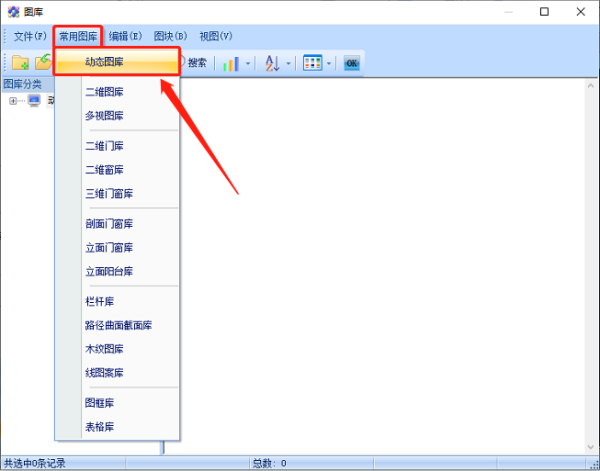The height and width of the screenshot is (471, 600).
Task: Open the 编辑(E) menu
Action: coord(126,36)
